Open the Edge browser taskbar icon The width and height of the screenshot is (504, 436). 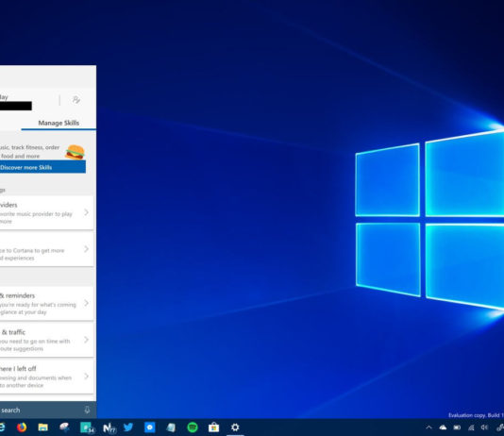tap(2, 427)
